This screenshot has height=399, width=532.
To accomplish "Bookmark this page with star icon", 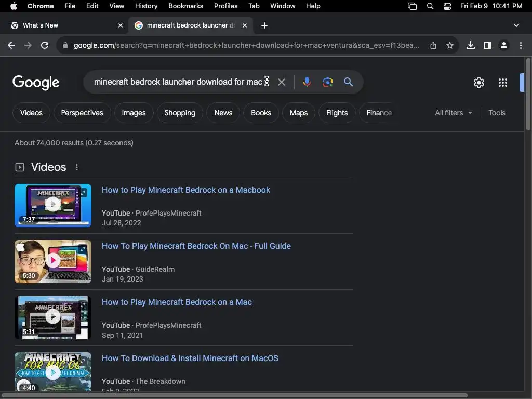I will coord(450,45).
